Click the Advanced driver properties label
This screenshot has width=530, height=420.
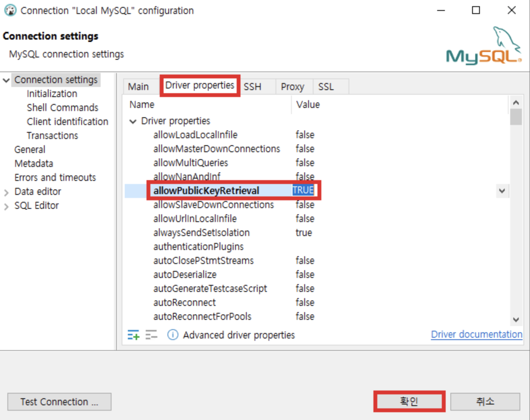click(239, 335)
